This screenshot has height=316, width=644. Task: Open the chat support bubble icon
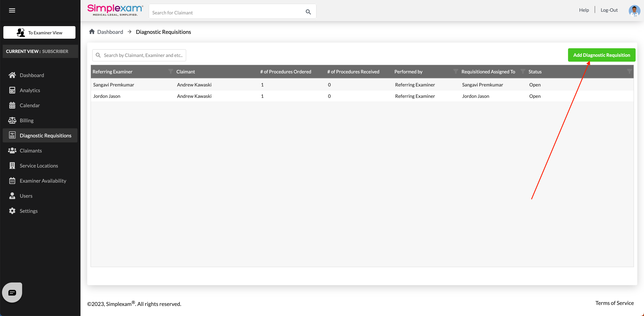tap(12, 292)
